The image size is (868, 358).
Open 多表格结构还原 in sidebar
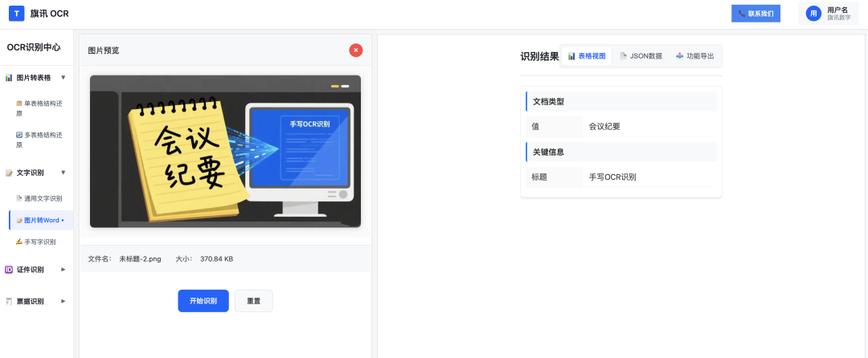(x=41, y=140)
